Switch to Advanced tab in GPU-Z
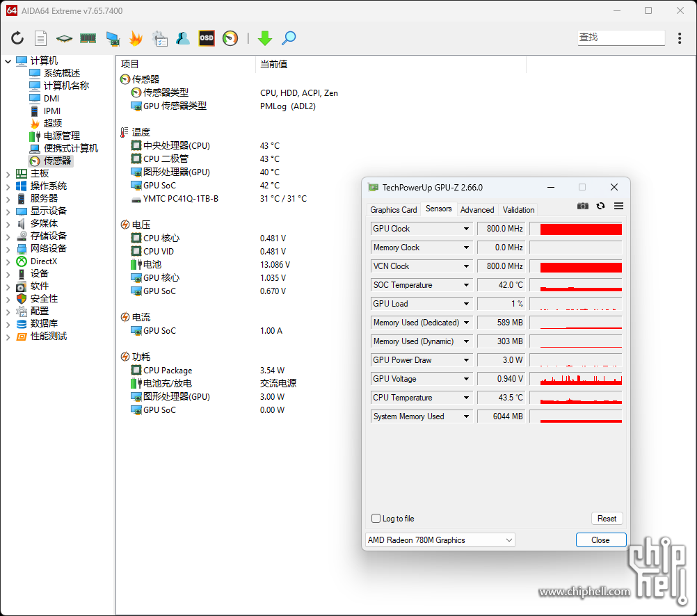Screen dimensions: 697x616 tap(477, 210)
